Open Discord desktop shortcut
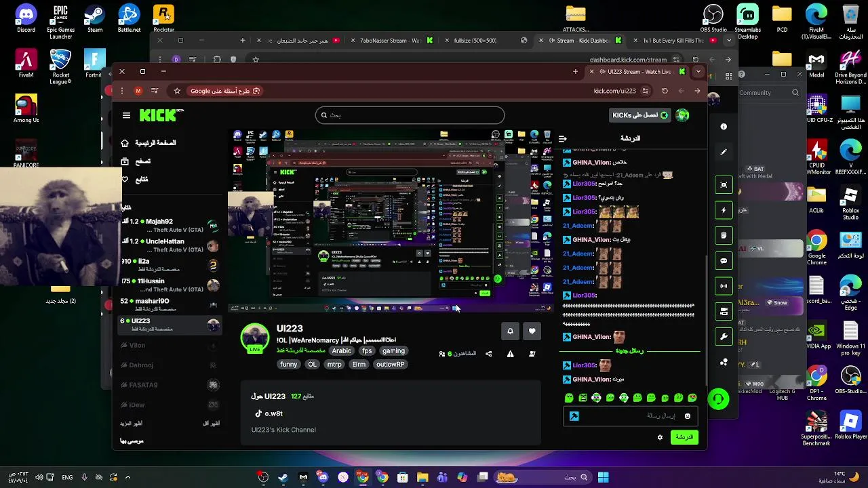The width and height of the screenshot is (868, 488). pyautogui.click(x=26, y=18)
